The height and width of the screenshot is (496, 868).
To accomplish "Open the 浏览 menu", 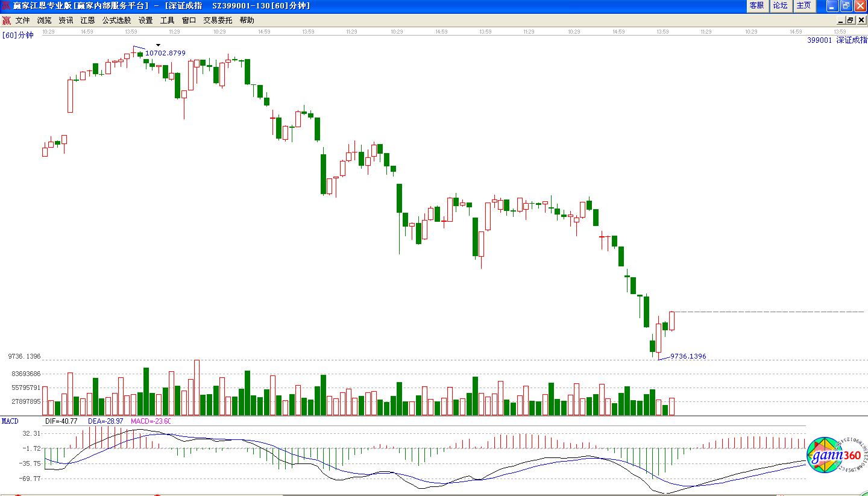I will (x=44, y=20).
